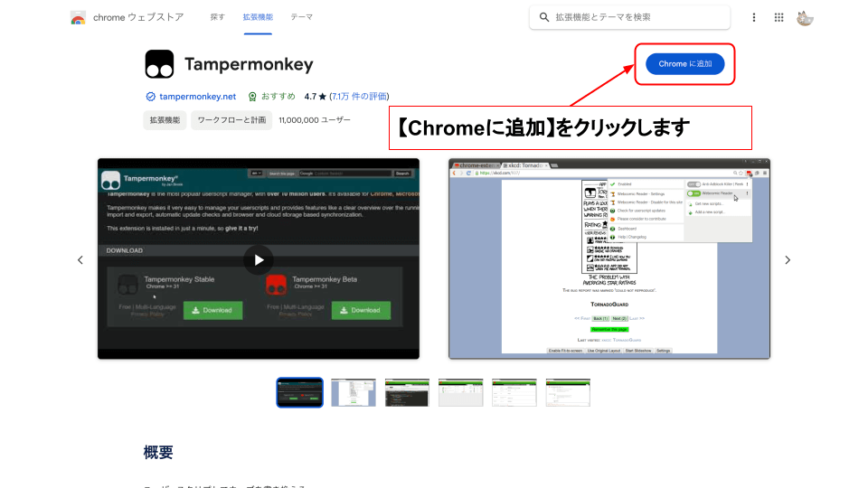
Task: Open the 7.1万 件の評価 ratings link
Action: (359, 97)
